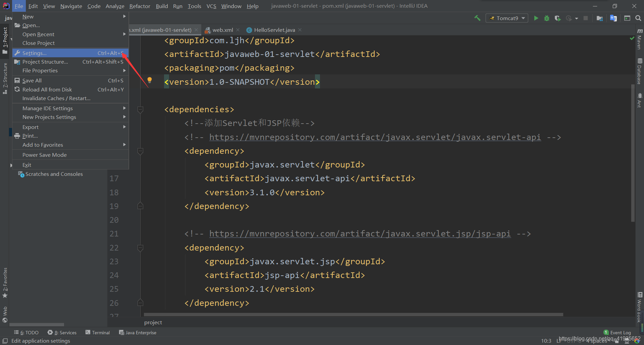Image resolution: width=644 pixels, height=345 pixels.
Task: Open the Terminal tool window
Action: click(x=98, y=332)
